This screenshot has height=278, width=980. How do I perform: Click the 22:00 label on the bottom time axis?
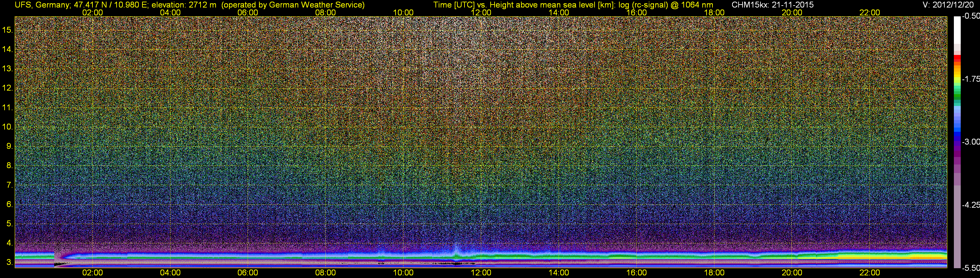tap(870, 273)
